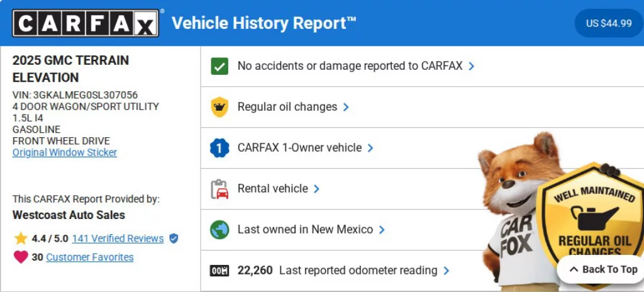Click the US $44.99 price button
This screenshot has width=644, height=292.
coord(608,23)
